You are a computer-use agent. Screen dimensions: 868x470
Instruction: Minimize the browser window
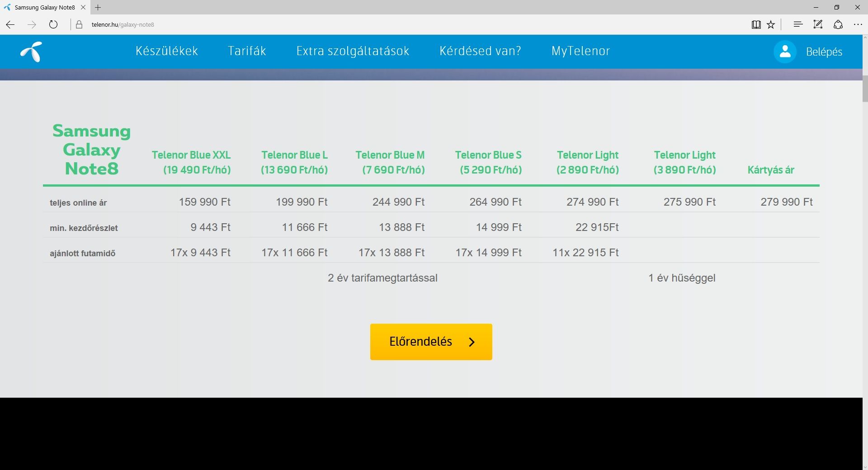[816, 7]
